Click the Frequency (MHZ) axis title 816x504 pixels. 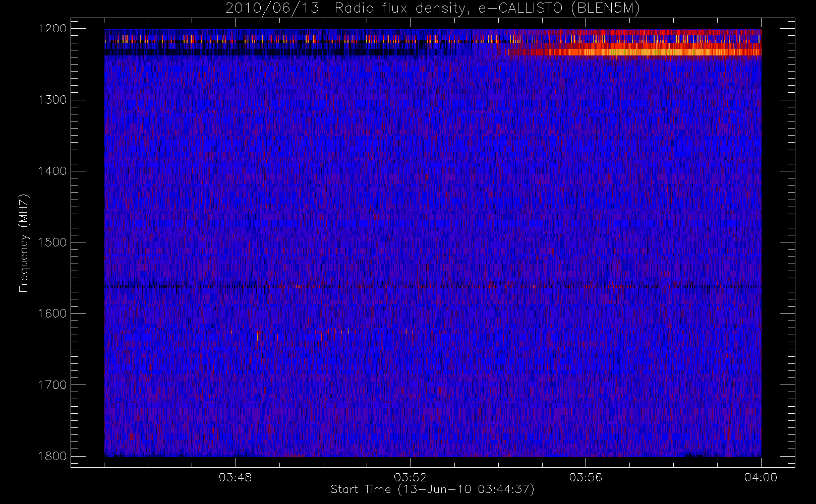coord(24,243)
